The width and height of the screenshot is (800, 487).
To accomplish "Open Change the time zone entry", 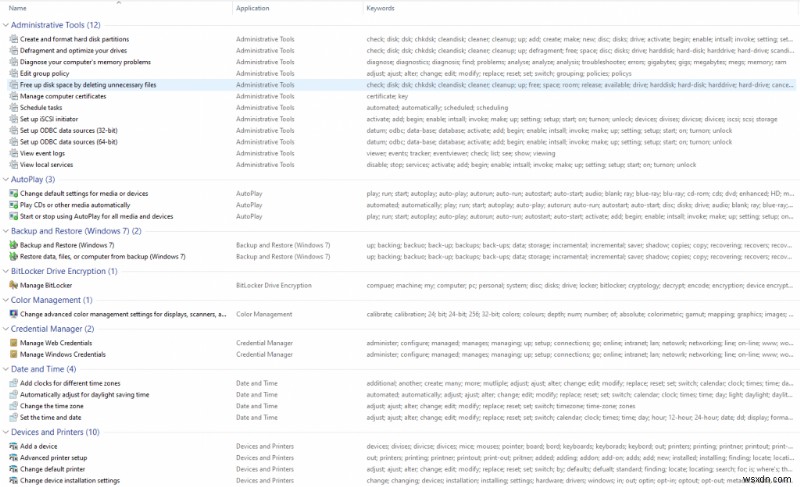I will click(52, 406).
